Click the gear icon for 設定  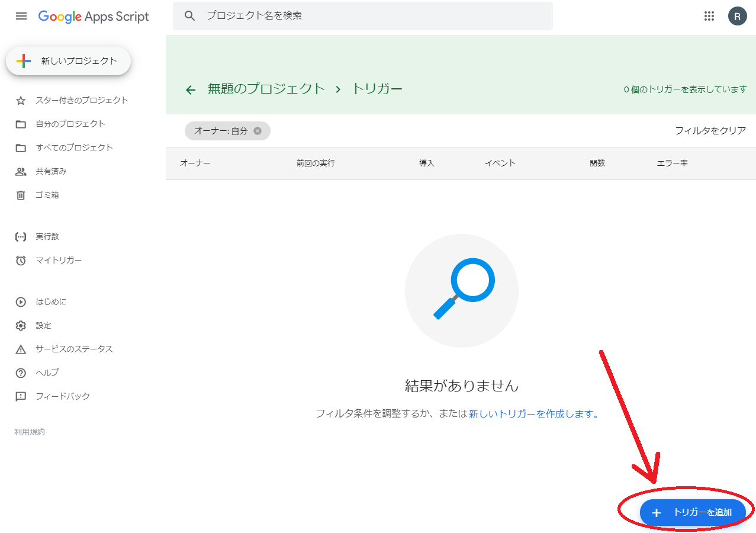(x=21, y=326)
